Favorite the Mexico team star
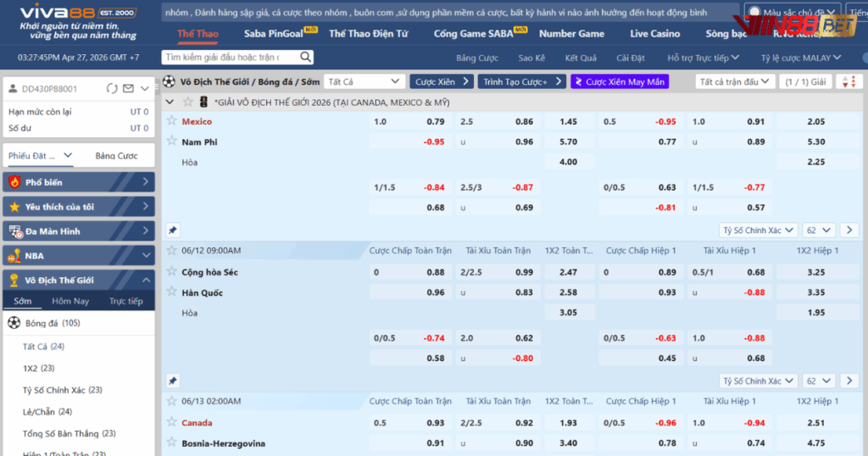 click(171, 121)
